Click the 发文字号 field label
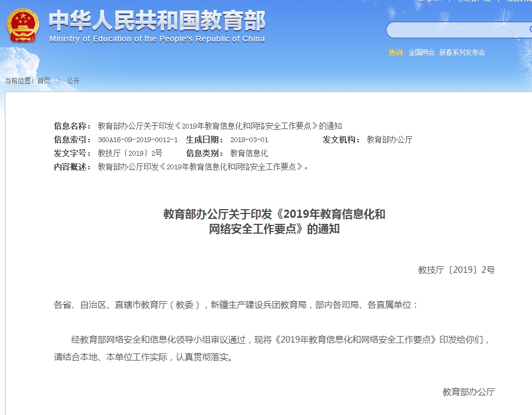Screen dimensions: 532x415 click(x=72, y=153)
